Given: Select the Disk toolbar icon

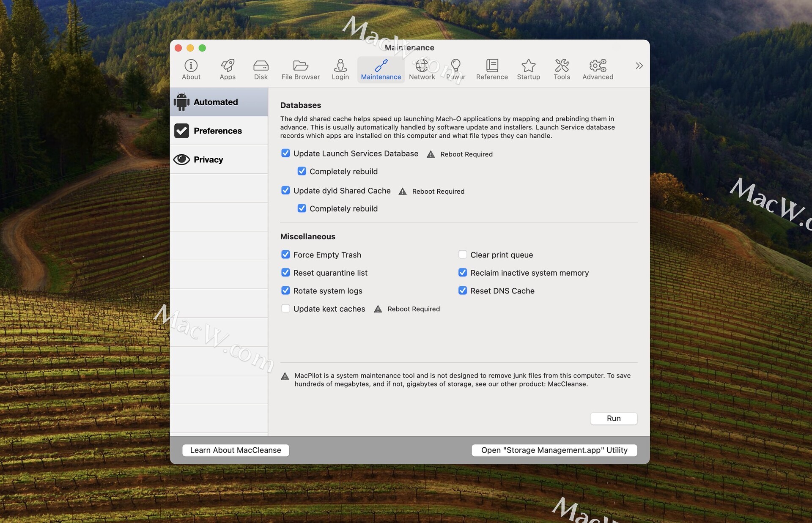Looking at the screenshot, I should [261, 69].
